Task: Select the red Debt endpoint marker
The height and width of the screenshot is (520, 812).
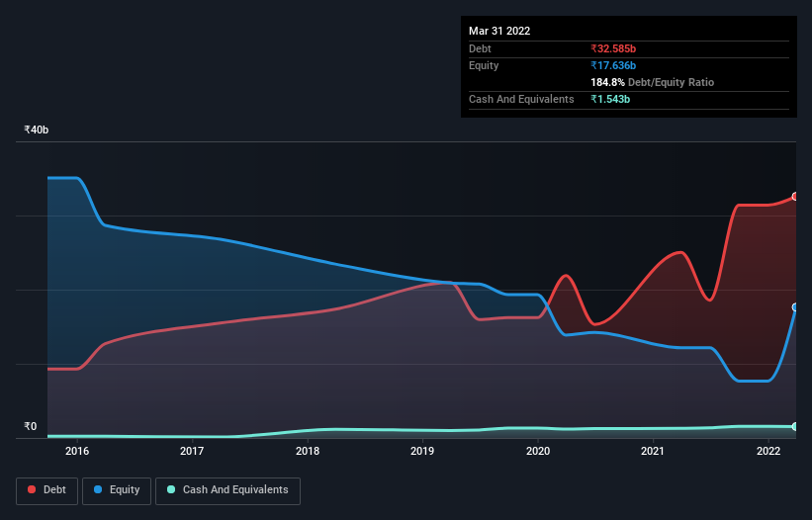Action: click(795, 197)
